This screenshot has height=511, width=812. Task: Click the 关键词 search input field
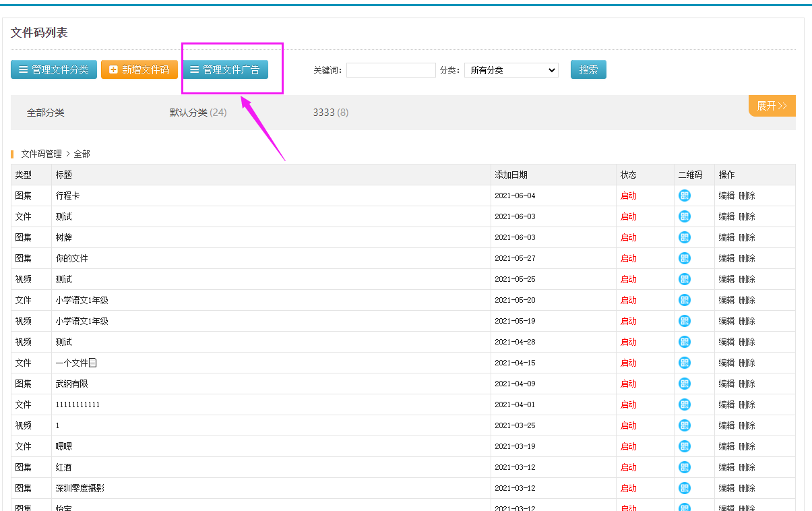point(391,70)
